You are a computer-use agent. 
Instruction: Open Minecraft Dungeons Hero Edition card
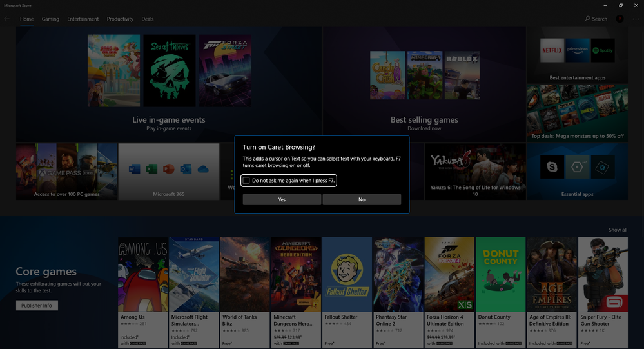click(x=296, y=293)
